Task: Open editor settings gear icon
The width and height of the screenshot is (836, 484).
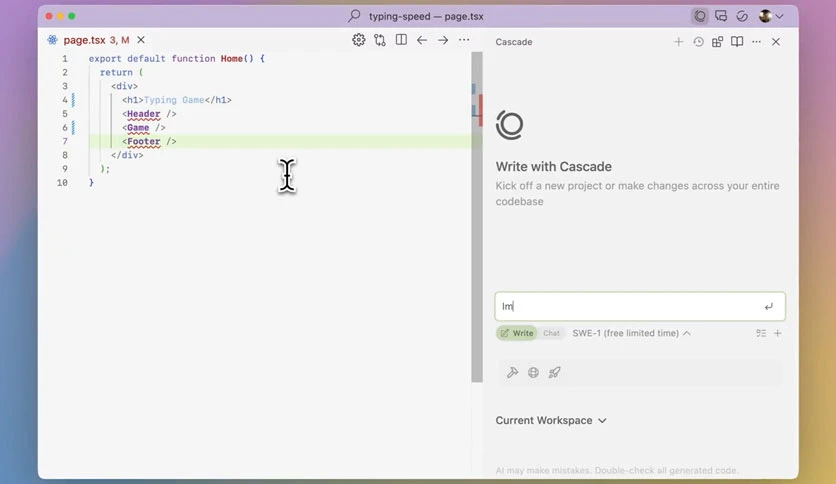Action: [x=358, y=40]
